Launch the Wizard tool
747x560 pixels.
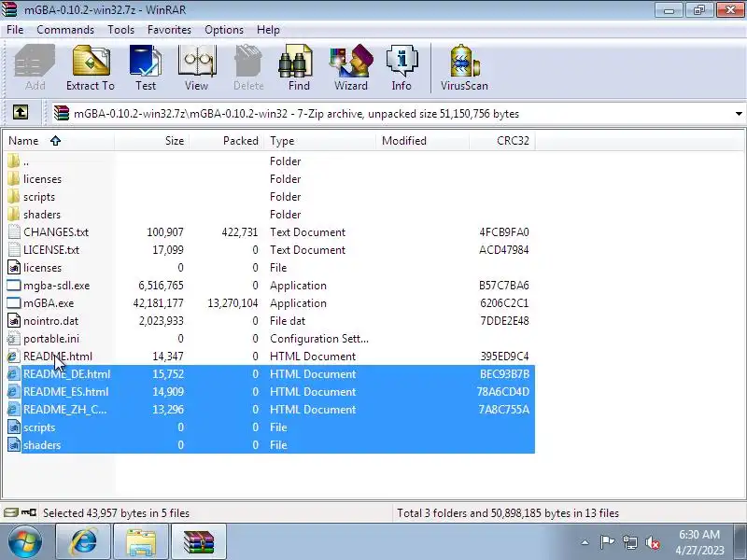tap(351, 67)
